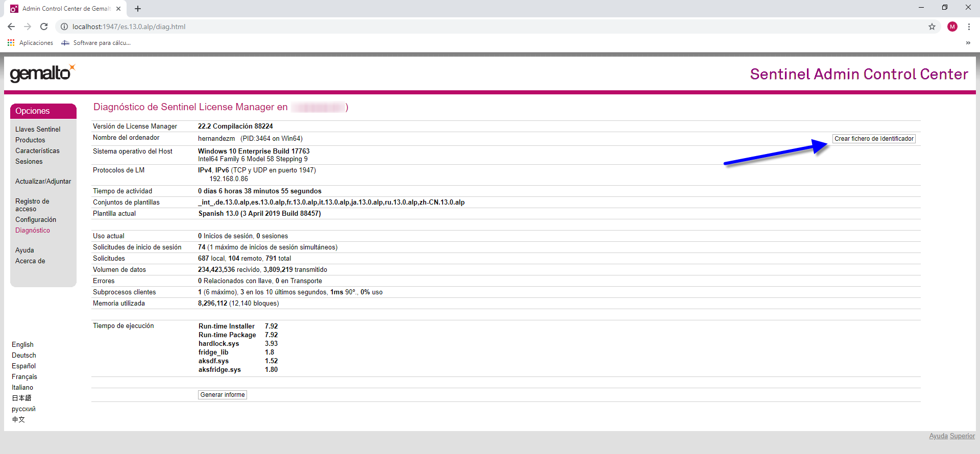
Task: View site information icon in address bar
Action: coord(64,27)
